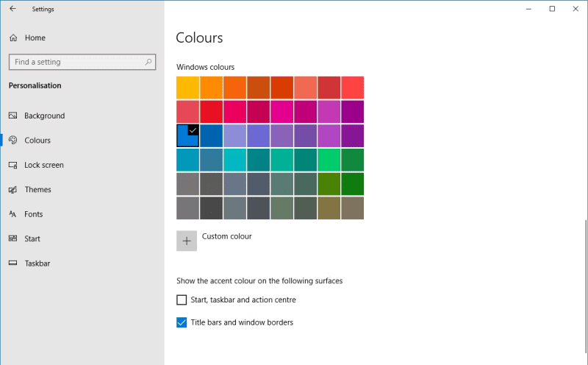Click the Custom colour label
This screenshot has width=588, height=365.
coord(227,236)
